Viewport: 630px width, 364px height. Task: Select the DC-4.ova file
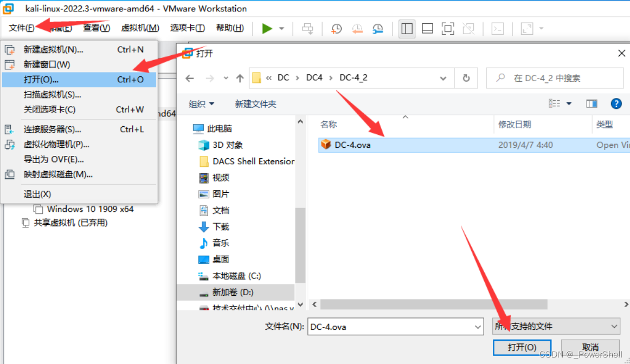coord(474,145)
